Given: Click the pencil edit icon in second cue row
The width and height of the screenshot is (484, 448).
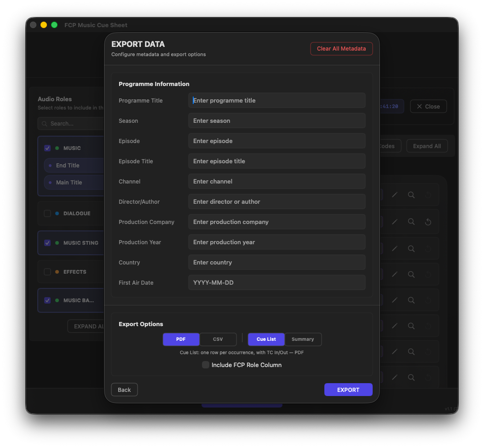Looking at the screenshot, I should pyautogui.click(x=394, y=222).
